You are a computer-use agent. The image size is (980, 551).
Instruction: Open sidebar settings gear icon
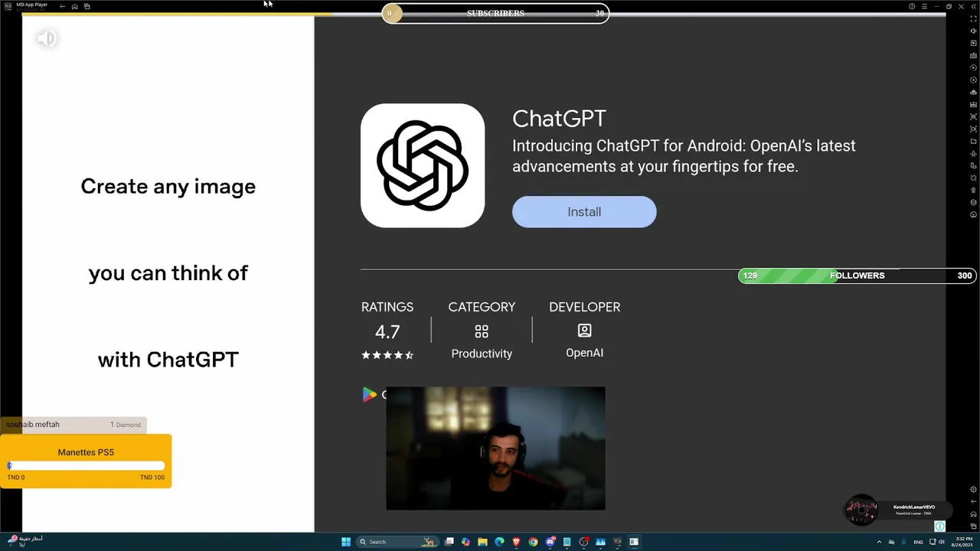(x=973, y=490)
